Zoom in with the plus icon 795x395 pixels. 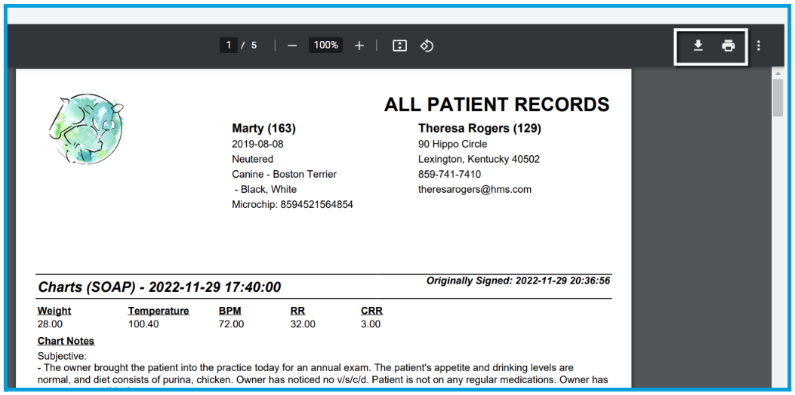(x=359, y=46)
